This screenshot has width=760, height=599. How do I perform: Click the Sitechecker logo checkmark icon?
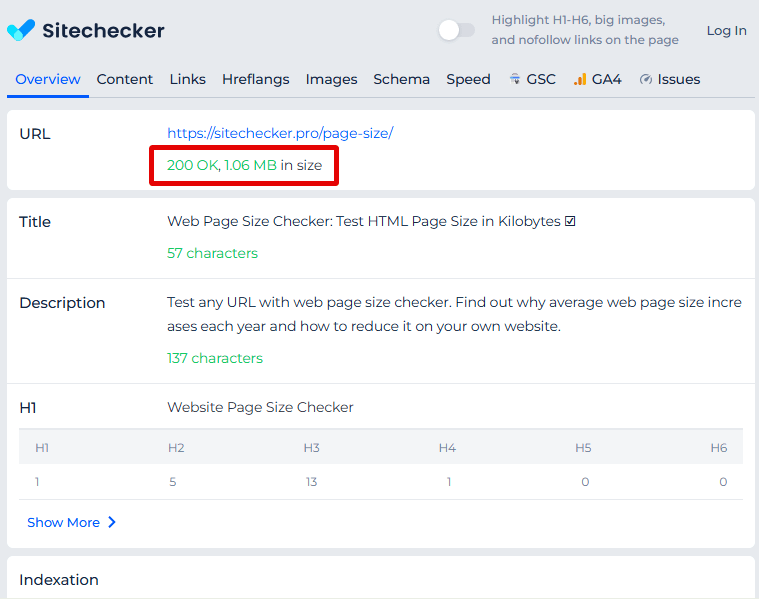point(21,30)
